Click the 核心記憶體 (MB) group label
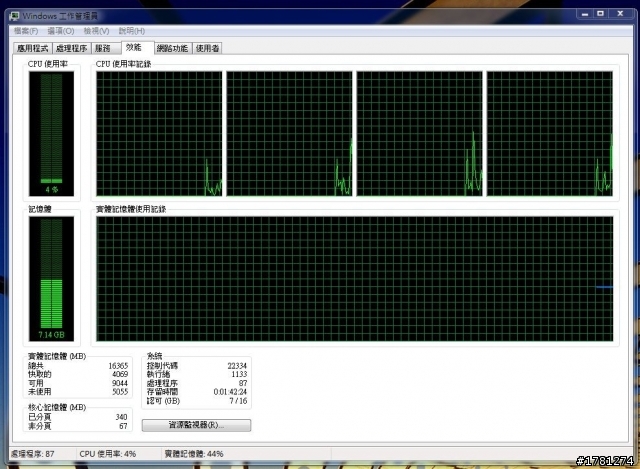640x469 pixels. click(57, 407)
